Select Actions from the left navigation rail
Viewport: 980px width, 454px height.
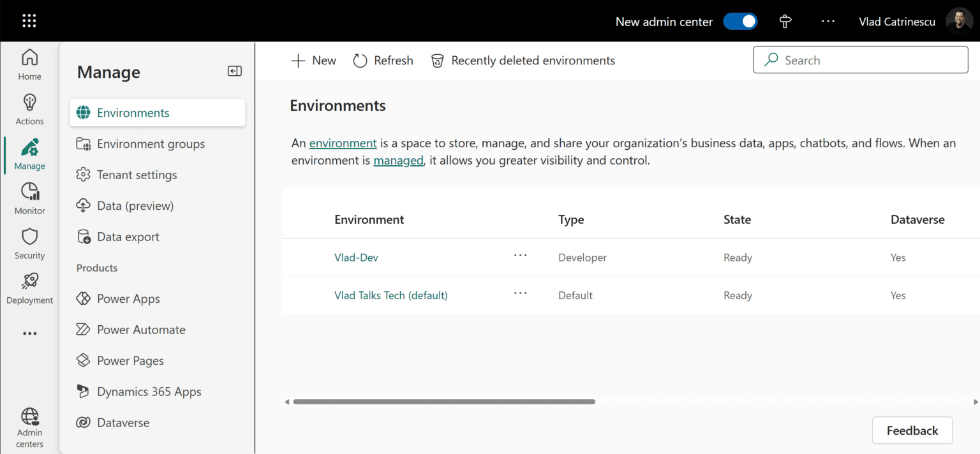29,108
